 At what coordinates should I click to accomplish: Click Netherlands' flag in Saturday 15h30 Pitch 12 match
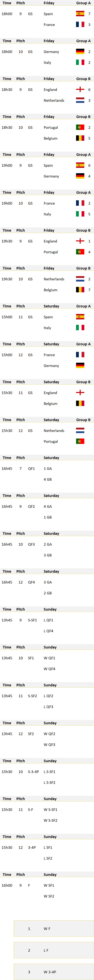pos(80,431)
